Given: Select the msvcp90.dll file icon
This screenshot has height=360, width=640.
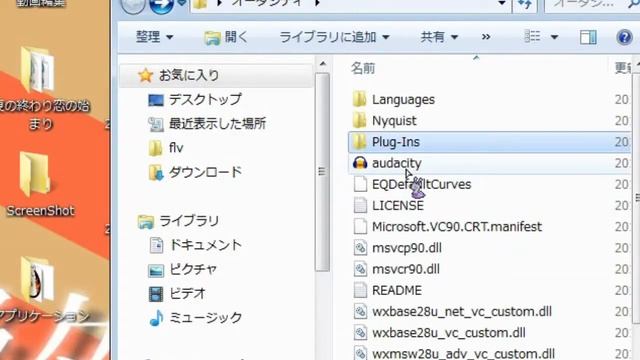Looking at the screenshot, I should coord(360,248).
